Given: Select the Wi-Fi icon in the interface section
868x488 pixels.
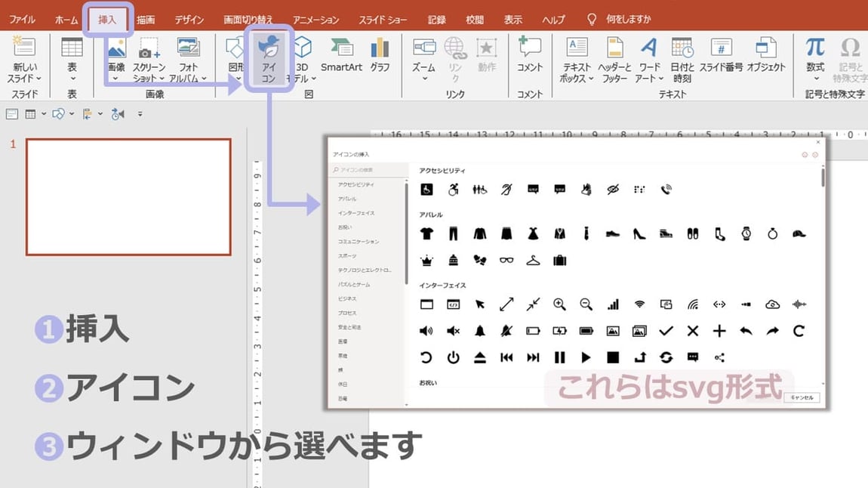Looking at the screenshot, I should [x=639, y=304].
